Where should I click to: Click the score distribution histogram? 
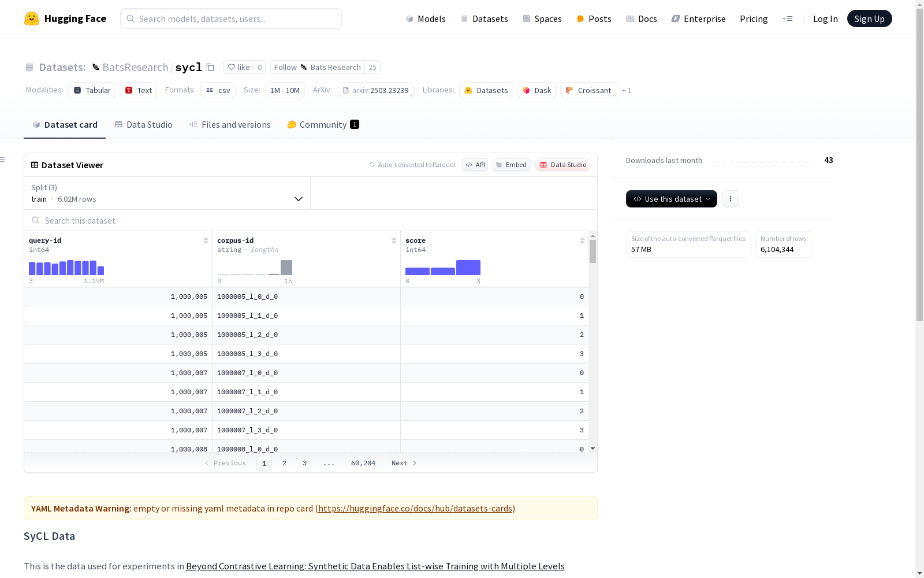443,268
